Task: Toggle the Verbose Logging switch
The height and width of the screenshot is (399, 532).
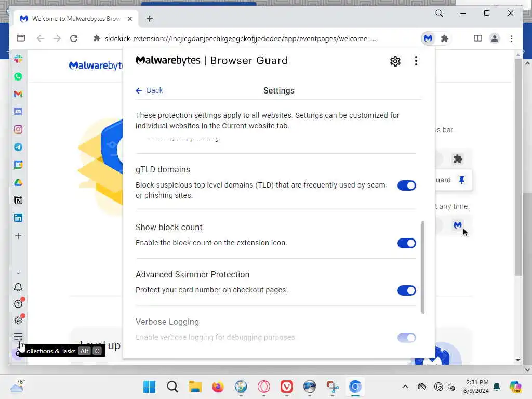Action: click(406, 338)
